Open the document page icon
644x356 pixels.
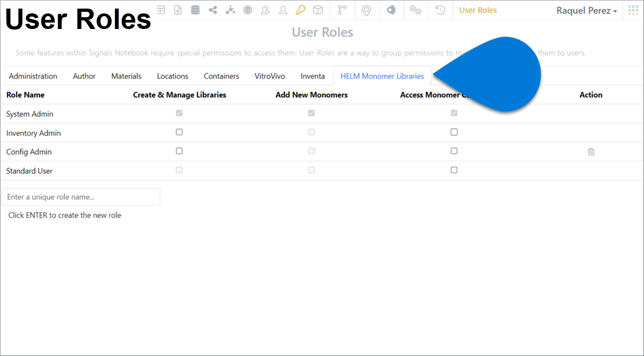coord(178,10)
